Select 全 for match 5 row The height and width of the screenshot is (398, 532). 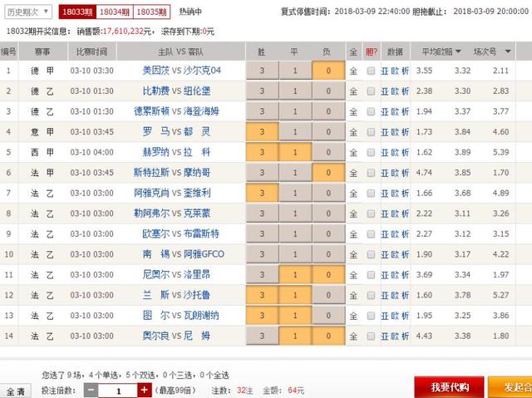(x=353, y=153)
